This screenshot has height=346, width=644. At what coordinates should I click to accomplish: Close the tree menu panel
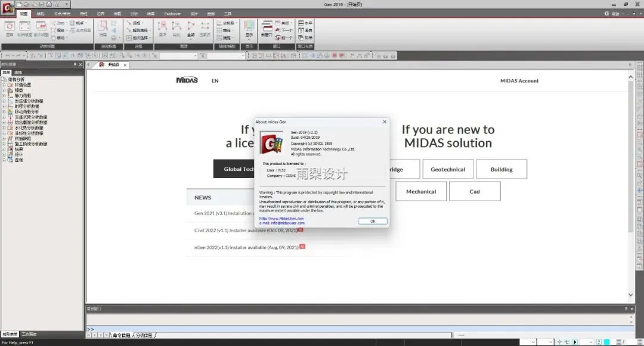tap(80, 64)
